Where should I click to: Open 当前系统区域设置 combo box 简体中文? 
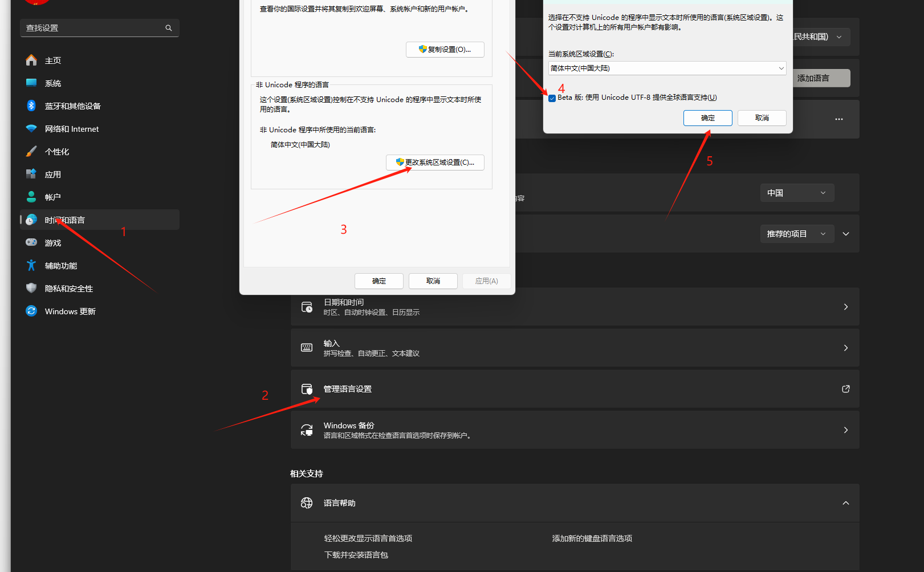coord(667,68)
